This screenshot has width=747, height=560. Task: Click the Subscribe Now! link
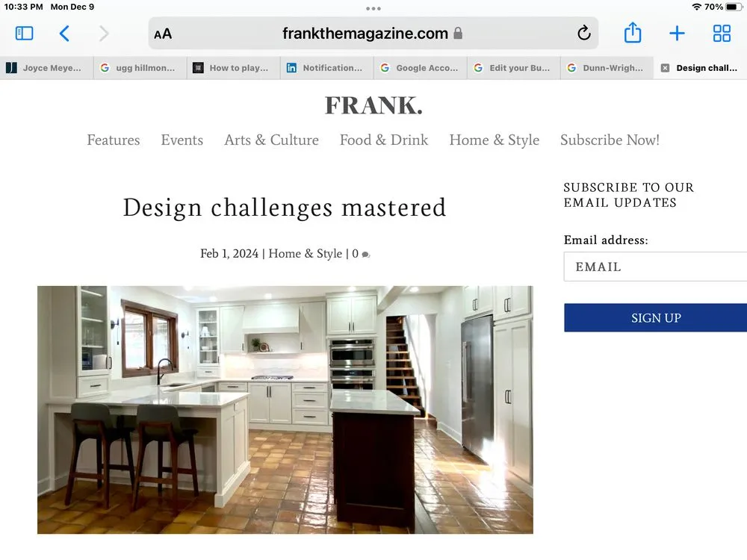click(610, 140)
